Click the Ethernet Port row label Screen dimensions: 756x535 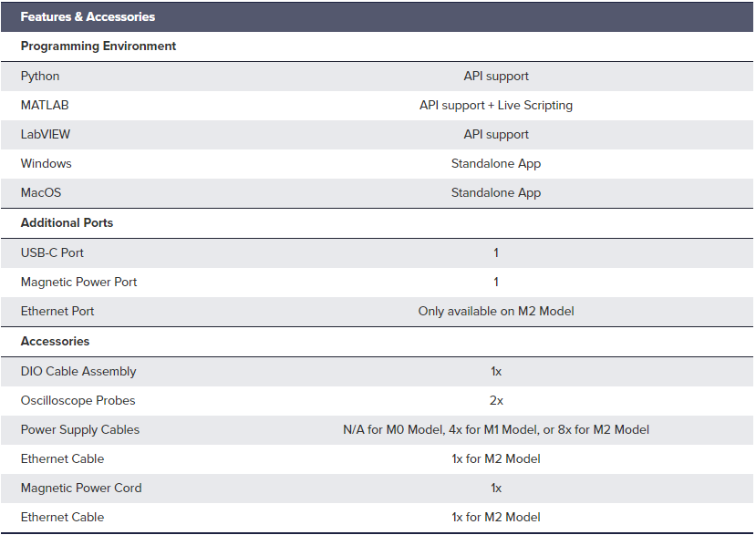pos(57,312)
